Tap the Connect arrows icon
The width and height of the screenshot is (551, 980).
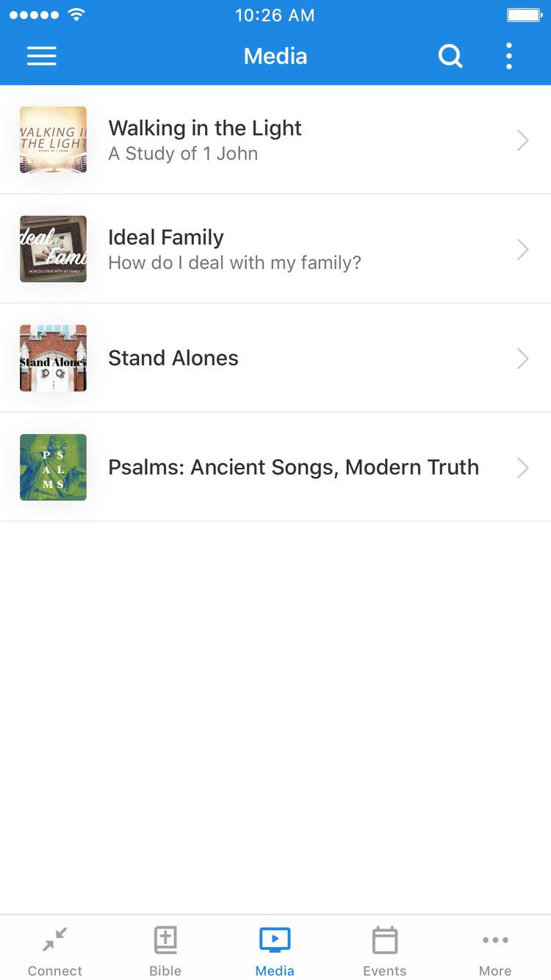tap(55, 940)
